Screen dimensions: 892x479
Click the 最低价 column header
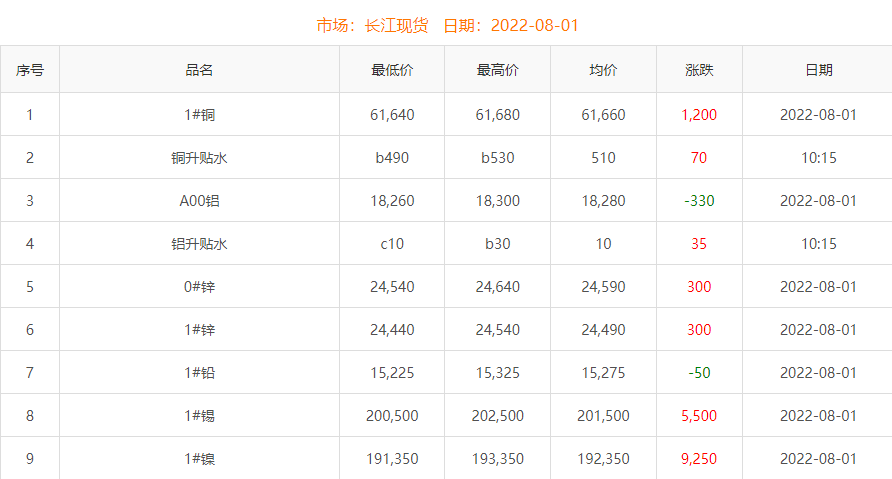pos(392,70)
